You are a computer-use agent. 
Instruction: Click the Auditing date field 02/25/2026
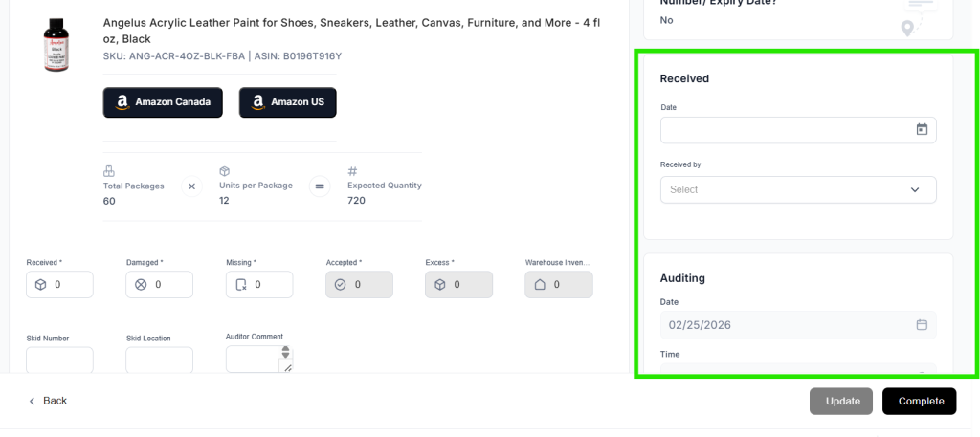tap(798, 324)
